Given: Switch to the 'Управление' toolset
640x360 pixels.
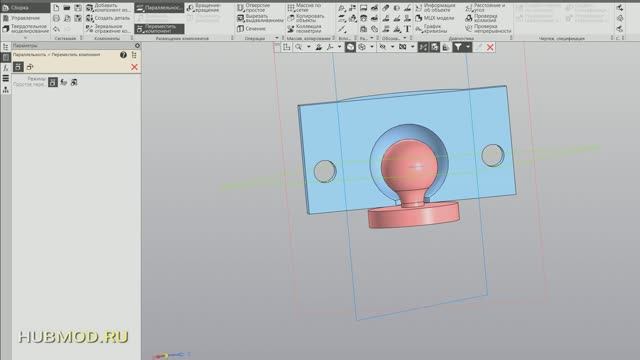Looking at the screenshot, I should (x=22, y=18).
